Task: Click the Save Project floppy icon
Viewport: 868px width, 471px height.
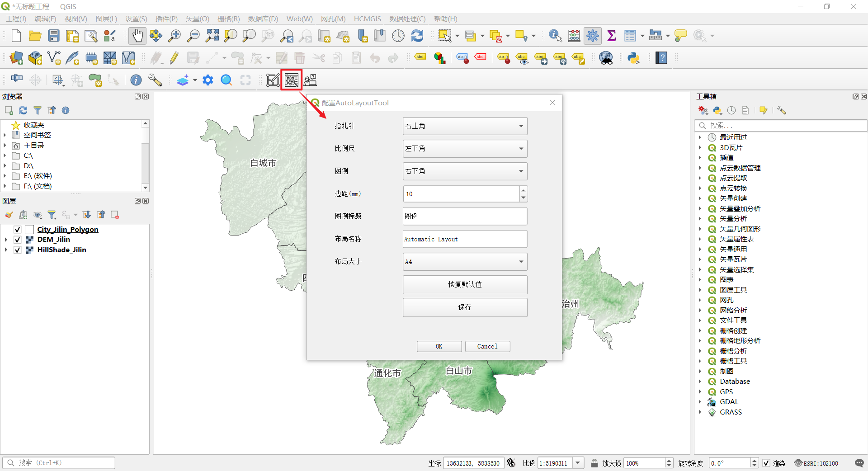Action: (54, 36)
